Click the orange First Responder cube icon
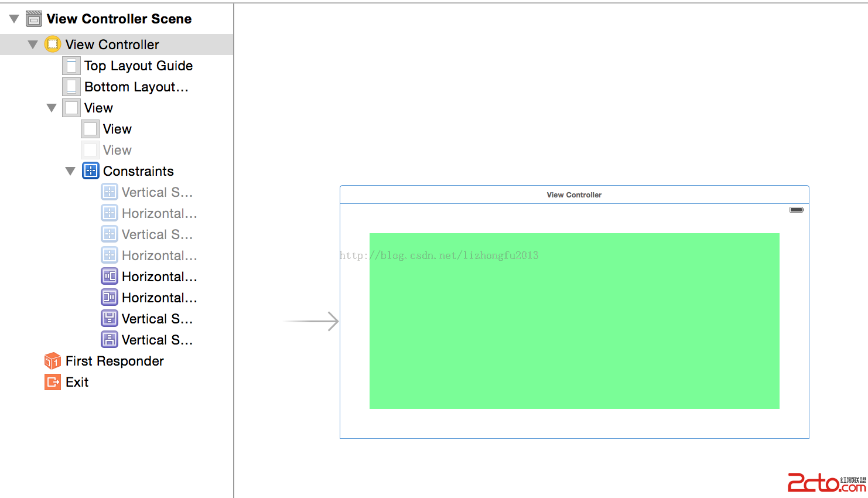868x498 pixels. click(53, 361)
